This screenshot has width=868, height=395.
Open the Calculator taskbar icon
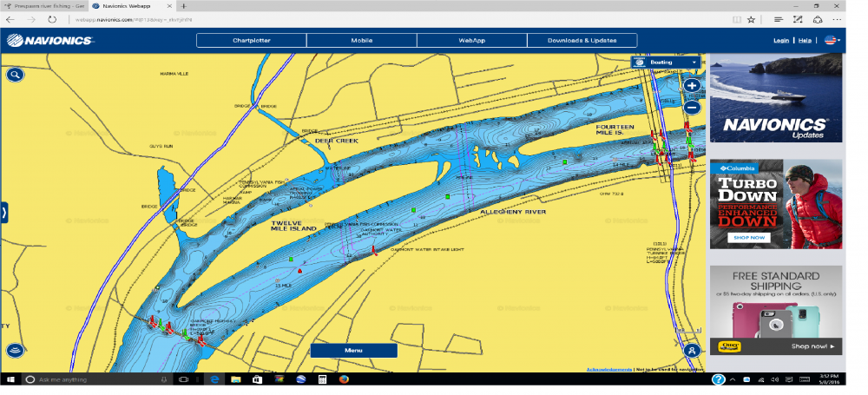pyautogui.click(x=321, y=379)
